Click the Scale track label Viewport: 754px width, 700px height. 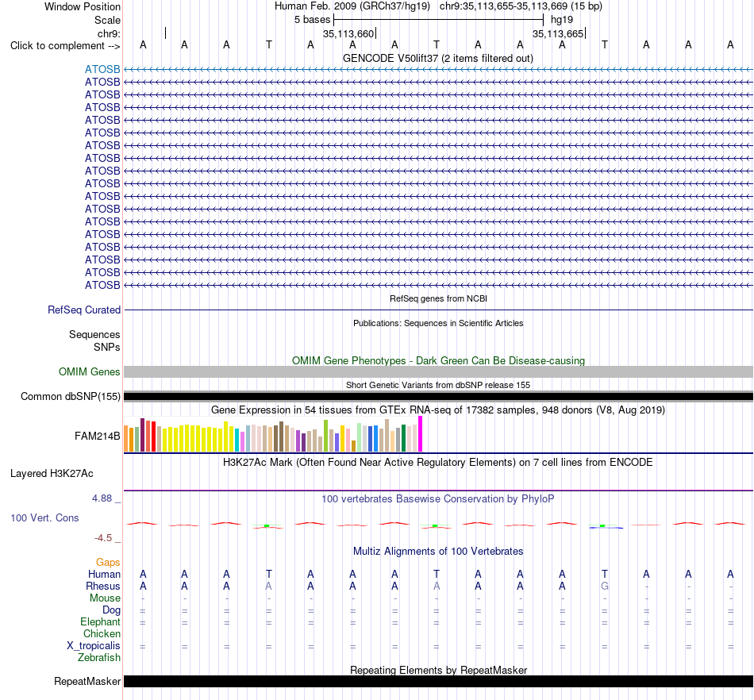tap(107, 20)
